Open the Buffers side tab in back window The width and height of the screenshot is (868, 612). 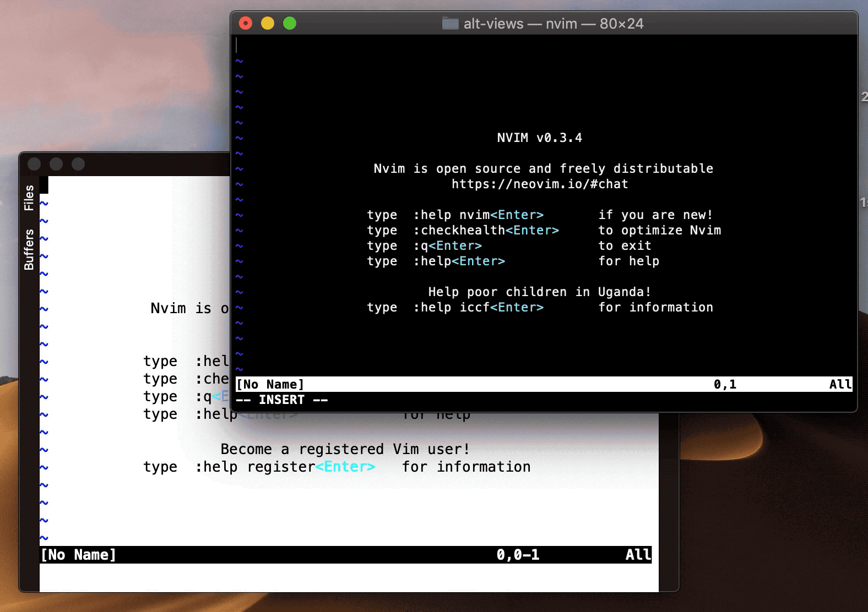tap(29, 249)
